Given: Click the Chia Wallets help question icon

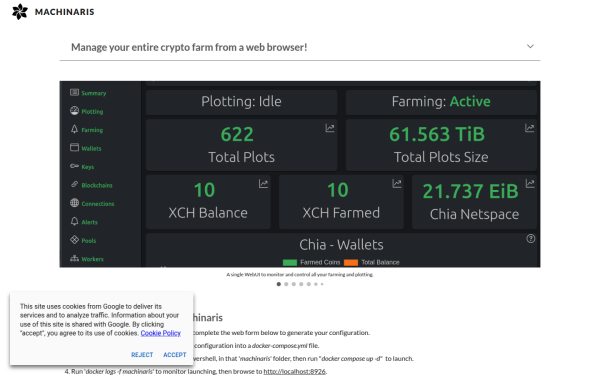Looking at the screenshot, I should [530, 238].
